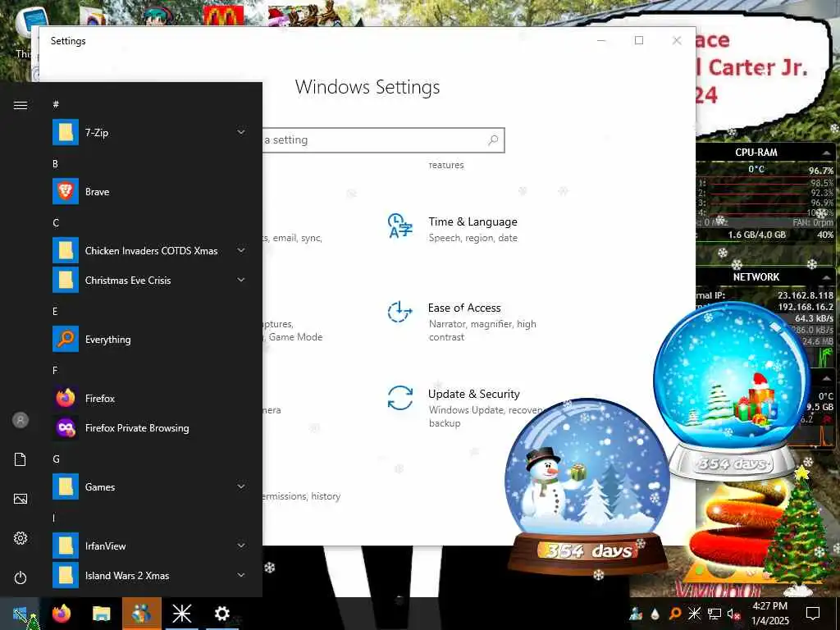The width and height of the screenshot is (840, 630).
Task: Switch to the highlighted orange taskbar app
Action: pos(142,614)
